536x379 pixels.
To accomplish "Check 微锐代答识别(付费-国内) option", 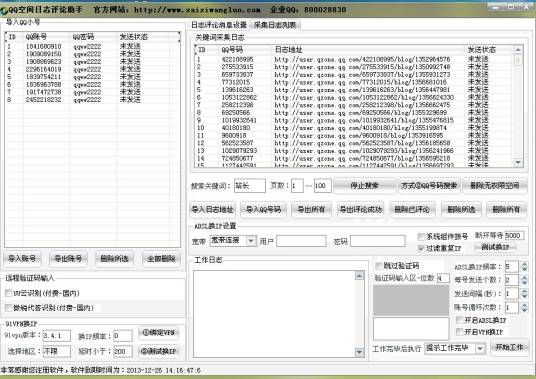I will [9, 308].
